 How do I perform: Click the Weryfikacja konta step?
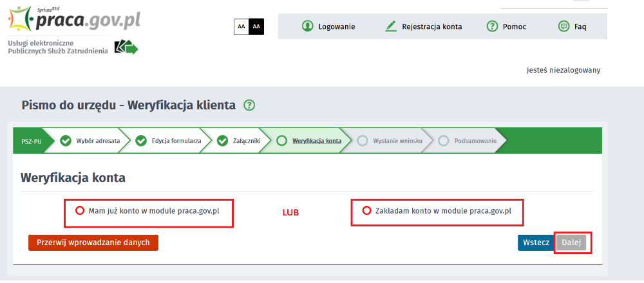tap(316, 141)
